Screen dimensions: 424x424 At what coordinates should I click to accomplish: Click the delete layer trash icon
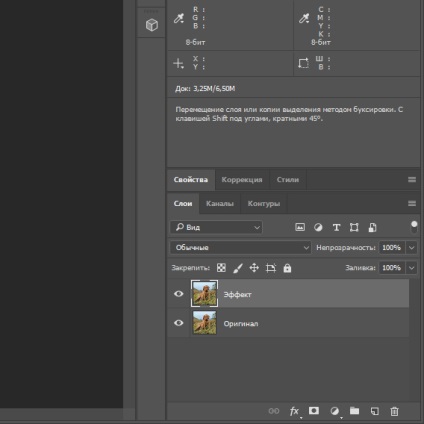(x=394, y=411)
